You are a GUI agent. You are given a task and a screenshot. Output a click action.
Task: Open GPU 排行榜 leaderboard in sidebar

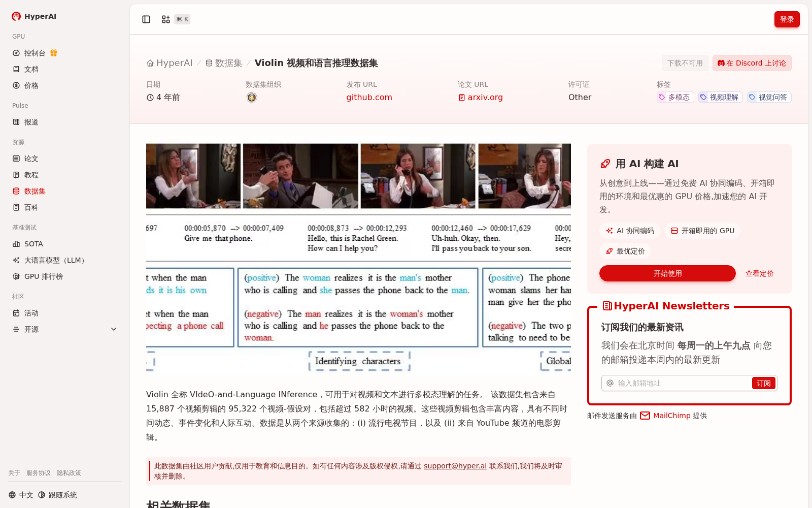coord(65,276)
